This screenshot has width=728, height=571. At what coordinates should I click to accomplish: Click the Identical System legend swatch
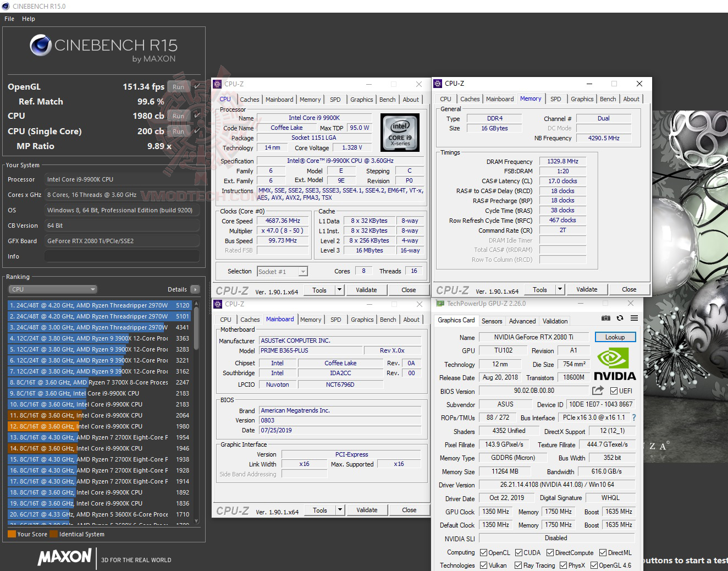click(x=54, y=534)
